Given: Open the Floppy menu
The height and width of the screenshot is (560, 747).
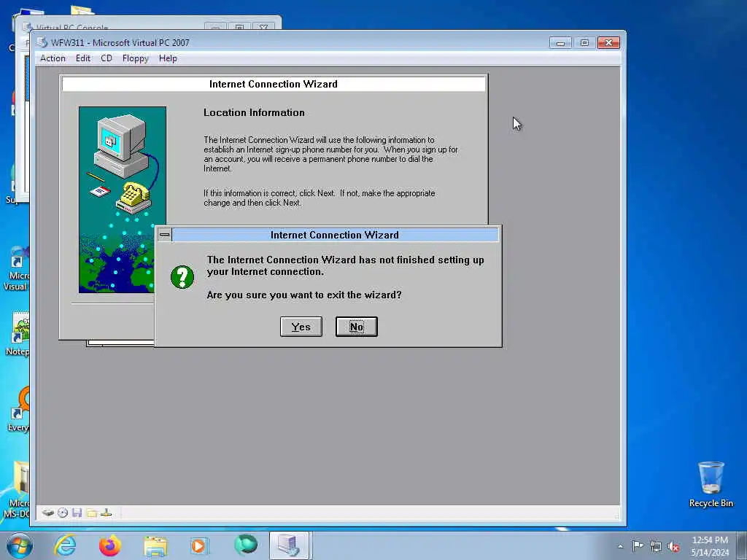Looking at the screenshot, I should click(x=135, y=58).
